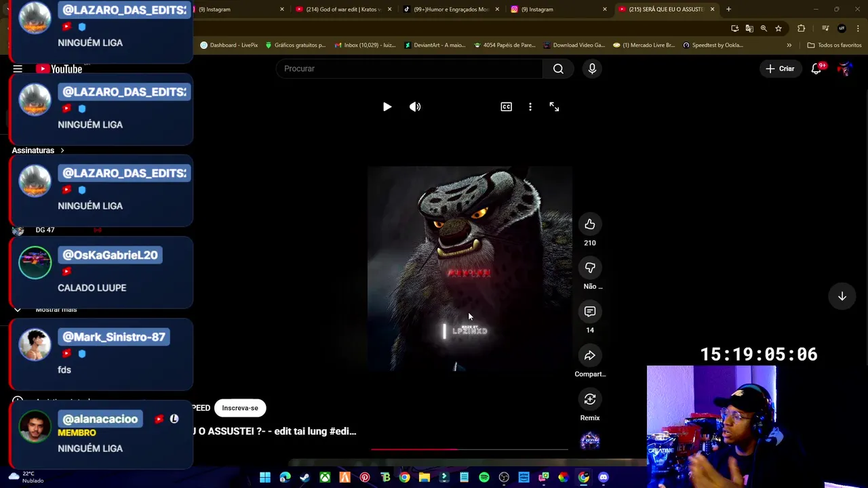Click the zoom magnifier icon in address bar
The height and width of the screenshot is (488, 868).
764,28
